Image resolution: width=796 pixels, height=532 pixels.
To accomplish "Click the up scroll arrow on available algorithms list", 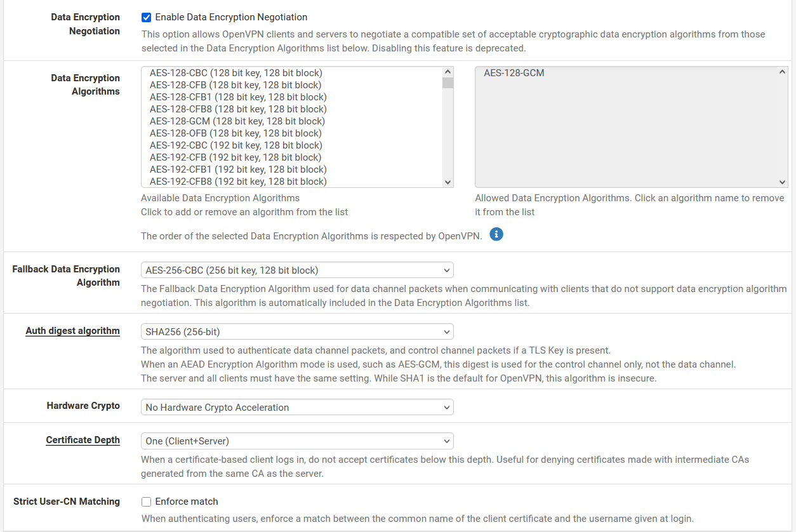I will point(448,71).
